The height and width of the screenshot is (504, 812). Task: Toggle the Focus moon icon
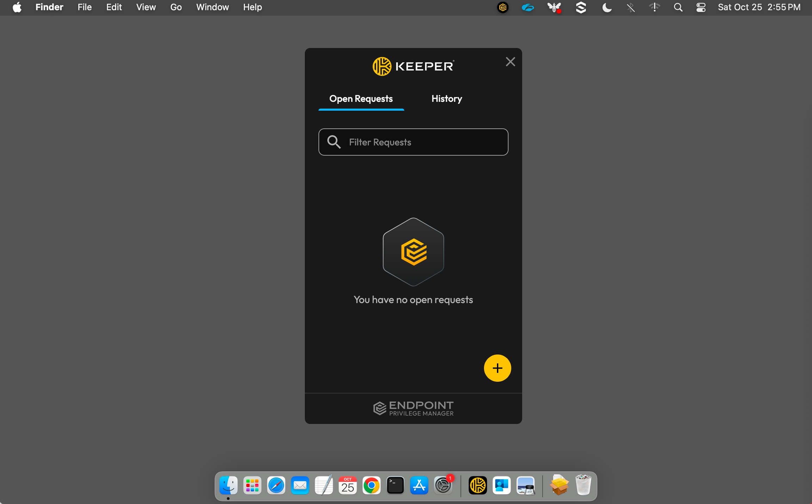pos(607,7)
